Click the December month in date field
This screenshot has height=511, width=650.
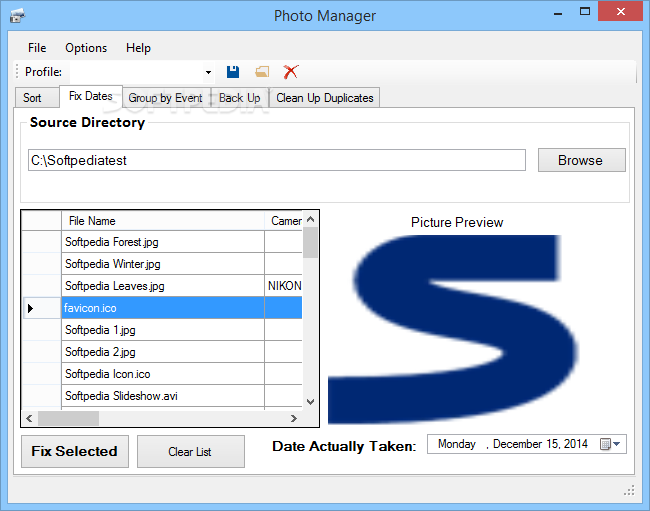click(x=518, y=444)
